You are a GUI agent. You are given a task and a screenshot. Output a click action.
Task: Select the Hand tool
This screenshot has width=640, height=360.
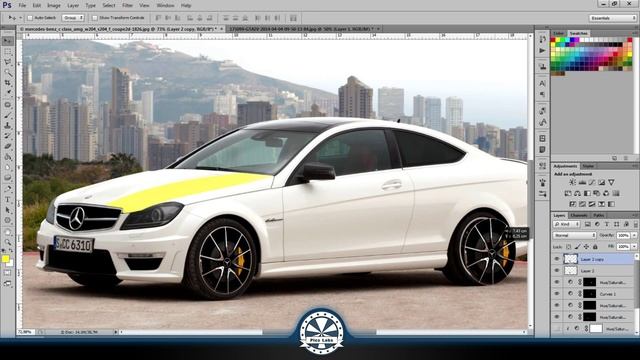[x=8, y=232]
